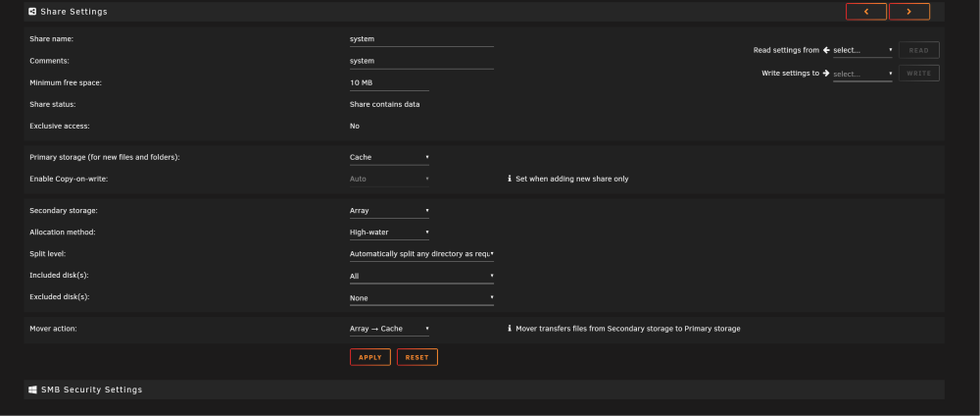Click the Comments input field
Image resolution: width=980 pixels, height=416 pixels.
tap(421, 61)
